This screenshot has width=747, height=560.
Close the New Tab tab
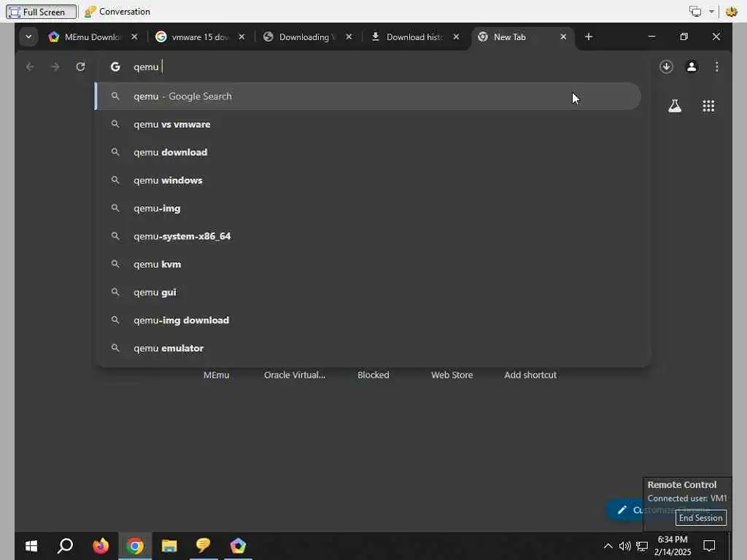click(563, 36)
